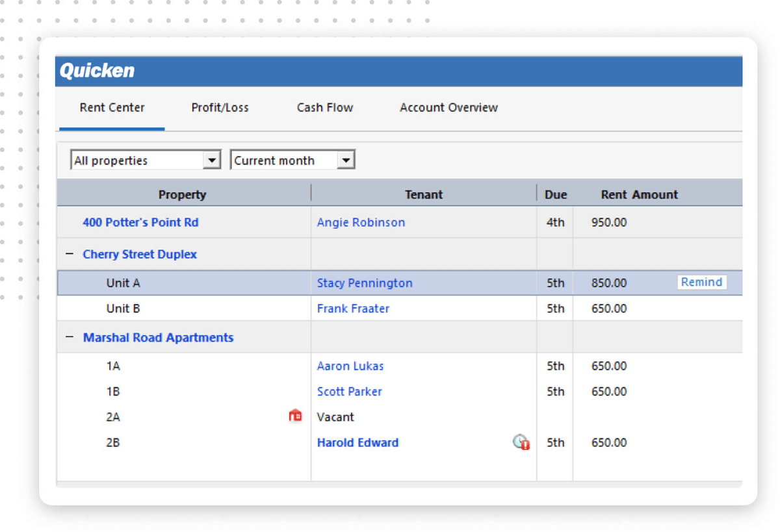Collapse the Marshal Road Apartments group
Viewport: 780px width, 532px height.
click(x=70, y=336)
